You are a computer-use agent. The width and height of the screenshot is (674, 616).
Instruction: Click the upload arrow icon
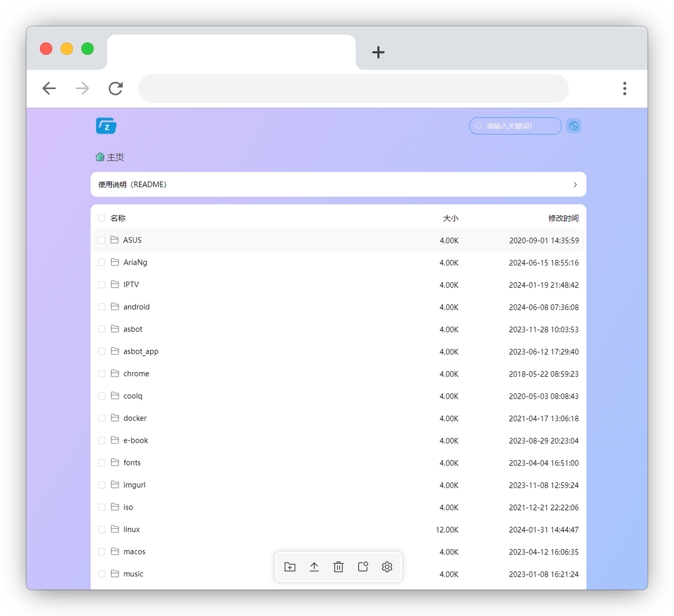tap(314, 567)
